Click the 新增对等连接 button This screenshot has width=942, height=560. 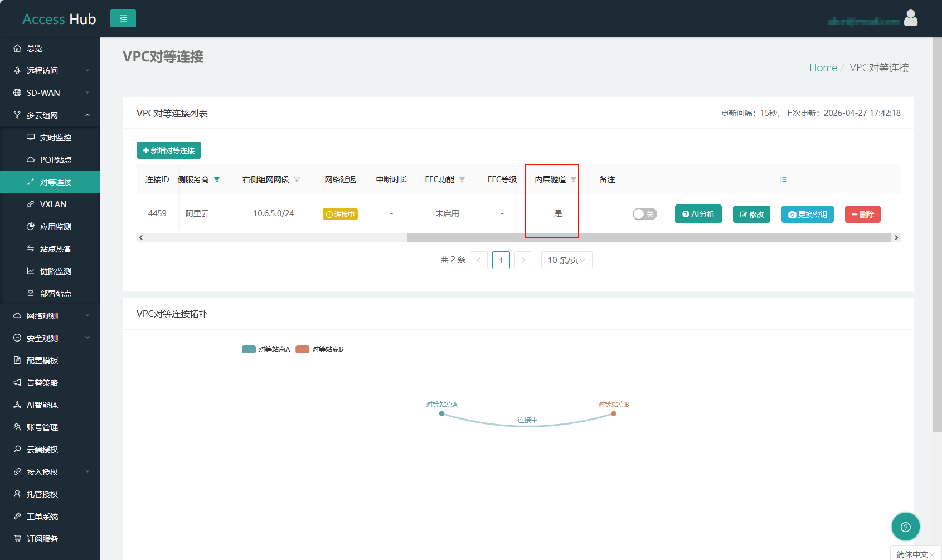tap(169, 150)
